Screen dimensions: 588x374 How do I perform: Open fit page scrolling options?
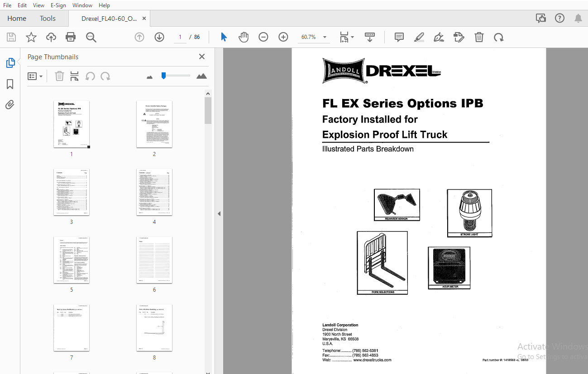click(x=347, y=37)
